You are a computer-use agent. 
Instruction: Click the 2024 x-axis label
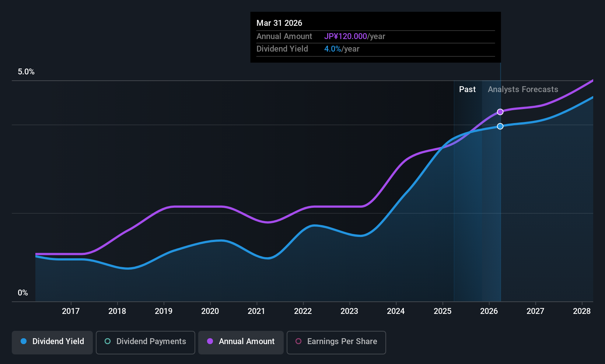[396, 311]
